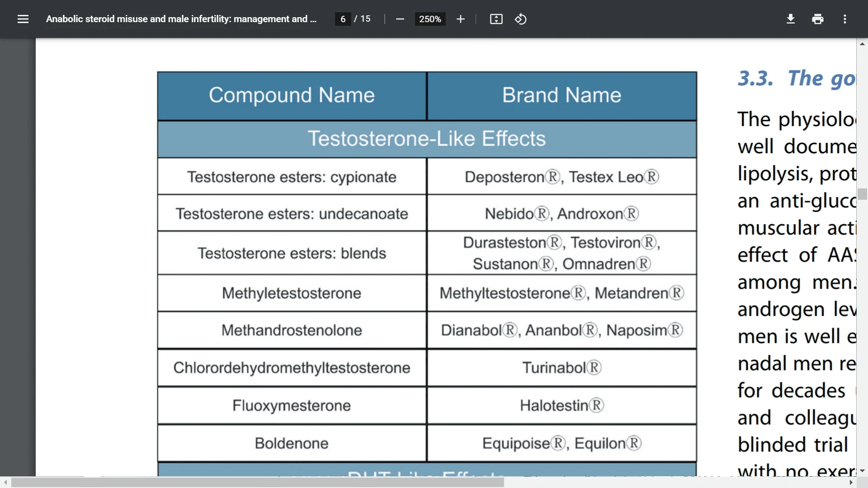Screen dimensions: 868x488
Task: Edit the current page number field
Action: click(343, 19)
